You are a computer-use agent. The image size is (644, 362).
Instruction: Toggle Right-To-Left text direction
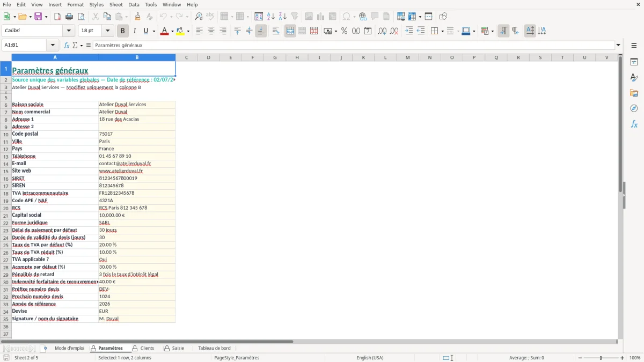pos(515,31)
